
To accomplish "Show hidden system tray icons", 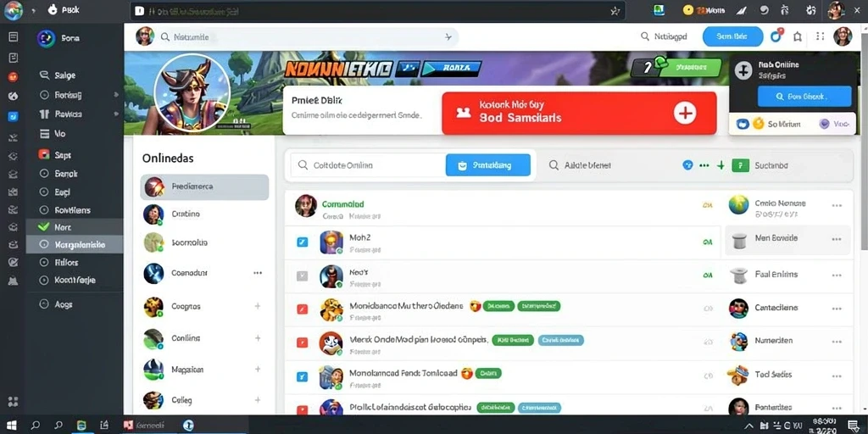I will (749, 426).
